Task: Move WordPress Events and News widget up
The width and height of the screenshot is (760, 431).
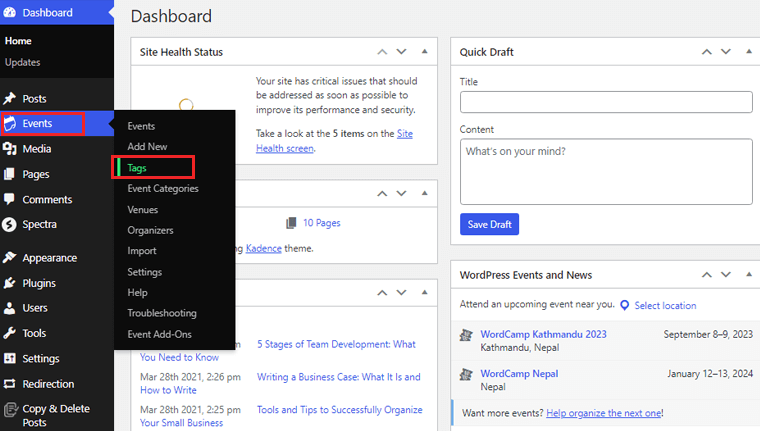Action: 707,275
